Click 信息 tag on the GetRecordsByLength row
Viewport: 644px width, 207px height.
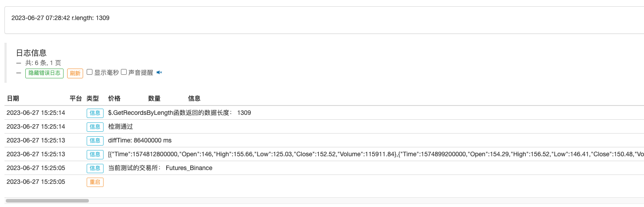(x=95, y=113)
